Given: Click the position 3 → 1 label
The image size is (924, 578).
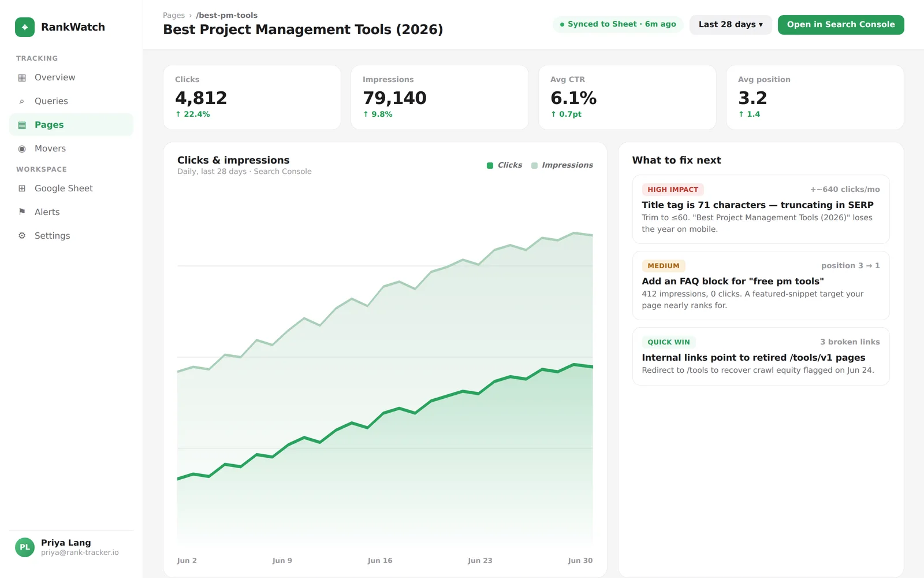Looking at the screenshot, I should 851,266.
